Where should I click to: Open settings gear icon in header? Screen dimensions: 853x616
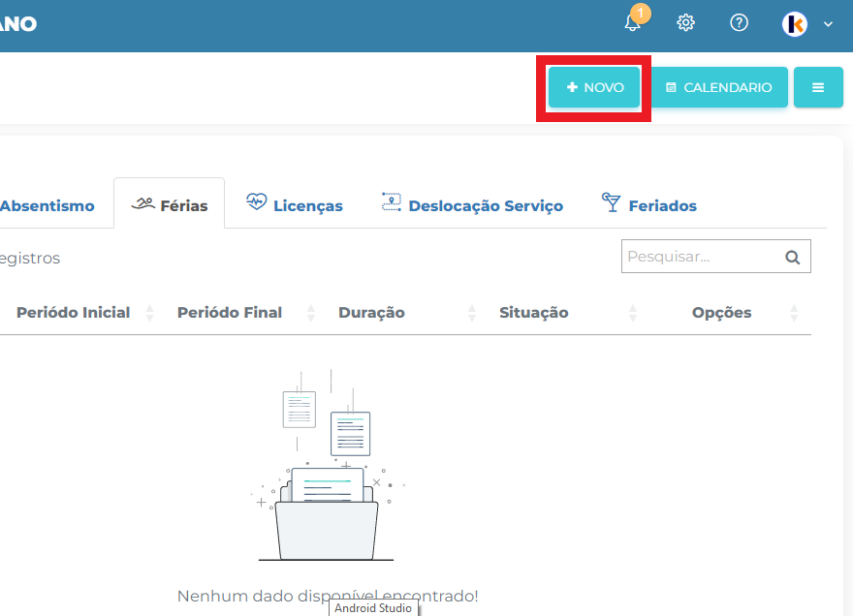685,23
